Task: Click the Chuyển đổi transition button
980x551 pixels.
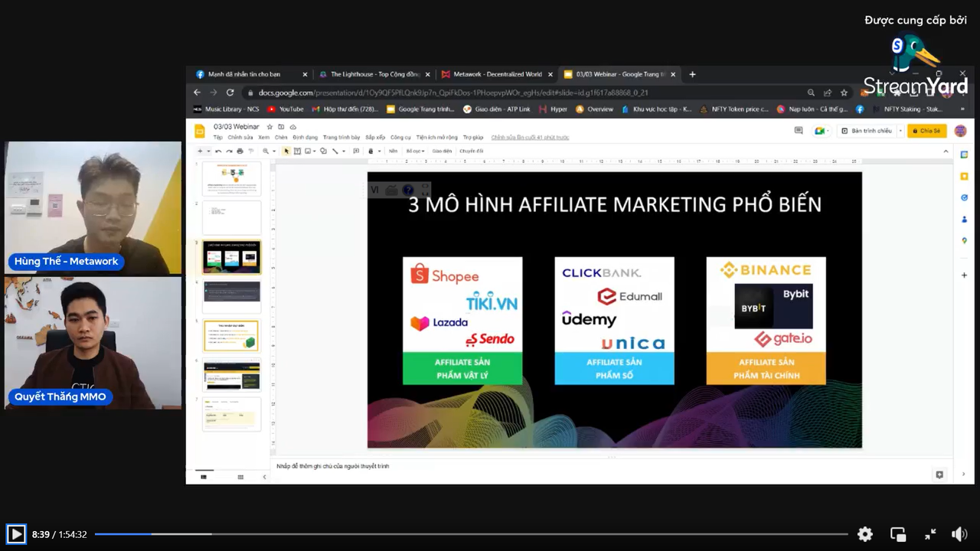Action: pyautogui.click(x=471, y=152)
